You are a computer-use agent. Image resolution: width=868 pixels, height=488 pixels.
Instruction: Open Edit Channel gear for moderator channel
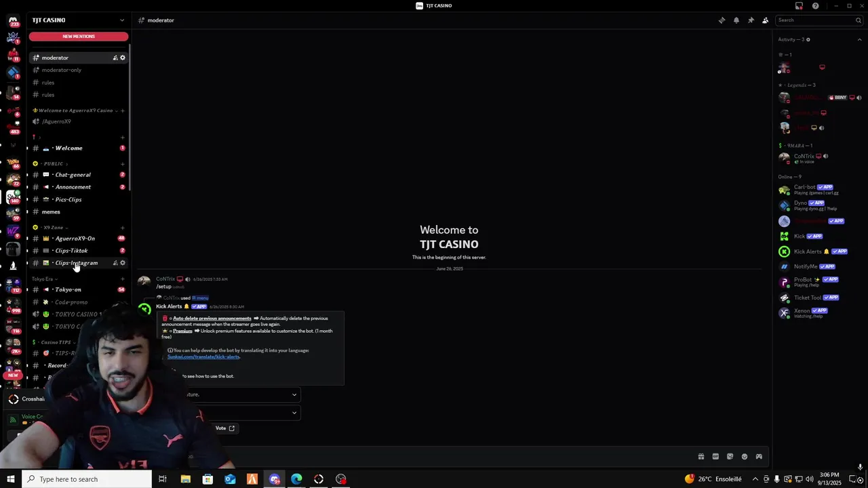click(123, 58)
